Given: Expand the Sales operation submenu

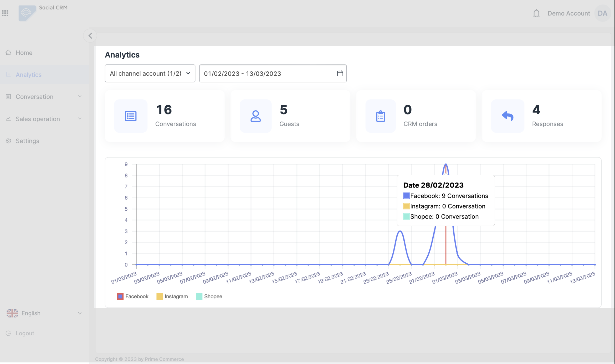Looking at the screenshot, I should coord(43,119).
